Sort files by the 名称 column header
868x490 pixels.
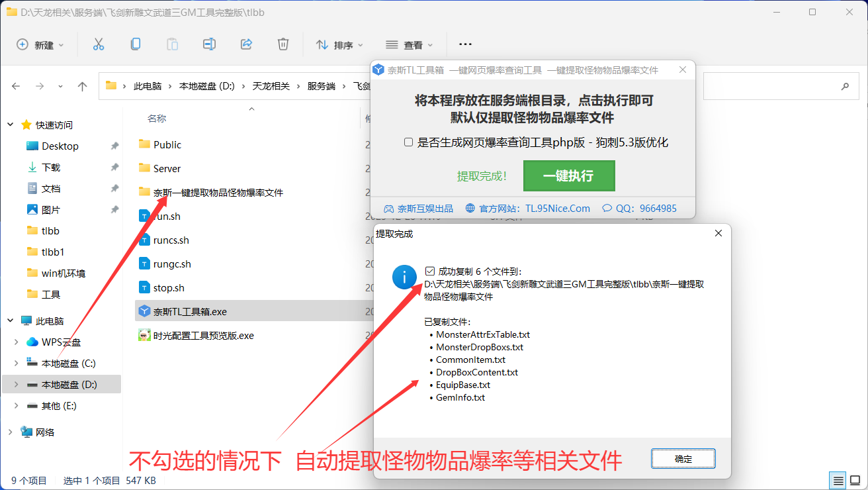(x=157, y=119)
